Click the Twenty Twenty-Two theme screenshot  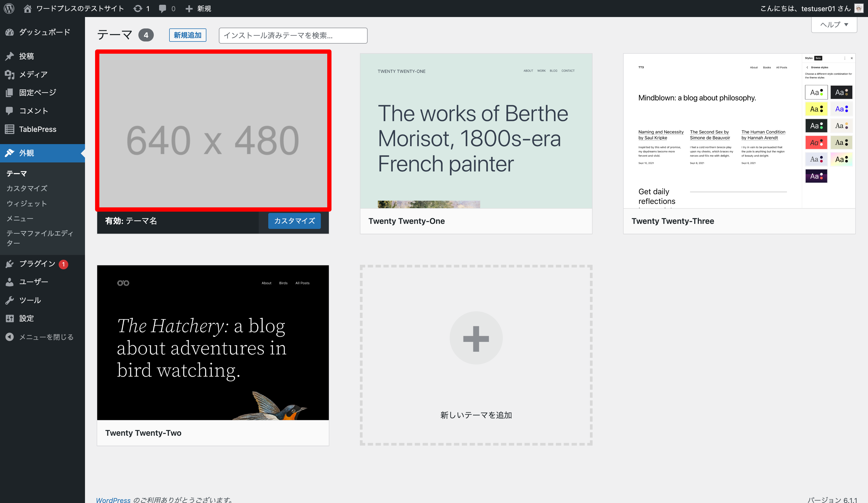coord(213,342)
